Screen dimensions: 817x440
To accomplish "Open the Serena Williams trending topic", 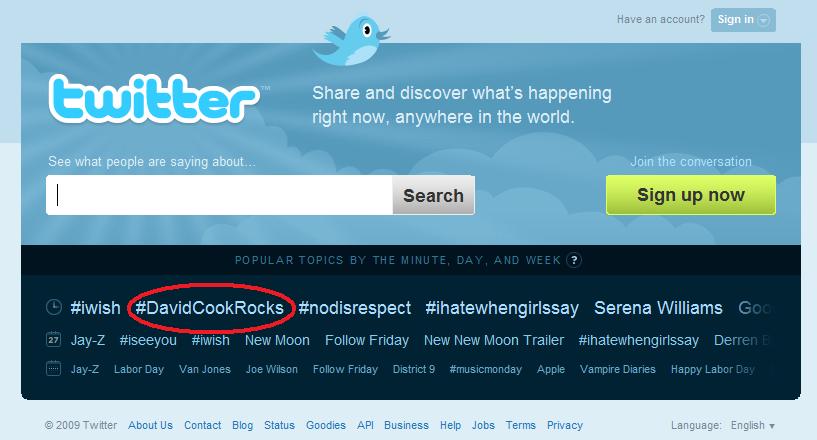I will (x=658, y=308).
